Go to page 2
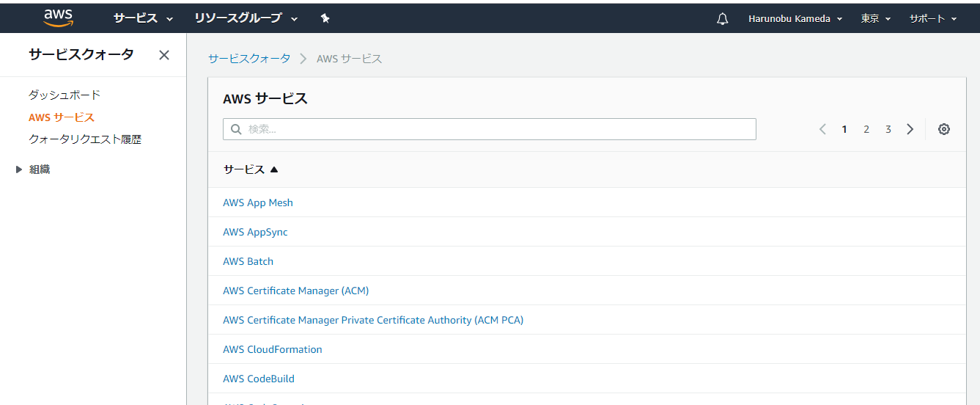Screen dimensions: 980x405 pos(866,129)
